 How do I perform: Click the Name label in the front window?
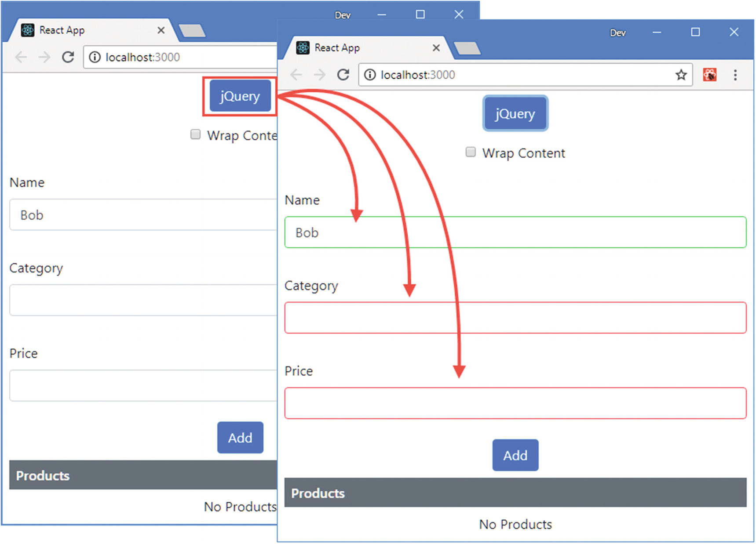(x=302, y=200)
